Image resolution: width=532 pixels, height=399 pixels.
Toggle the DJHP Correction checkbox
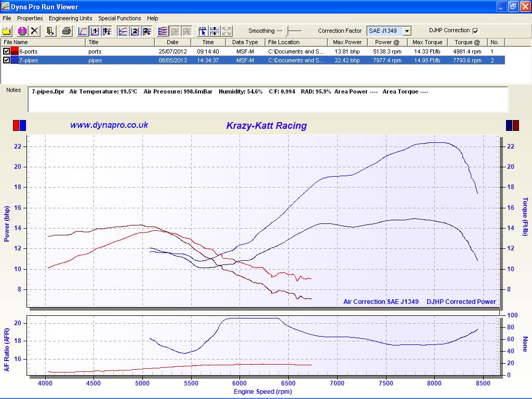pos(475,31)
